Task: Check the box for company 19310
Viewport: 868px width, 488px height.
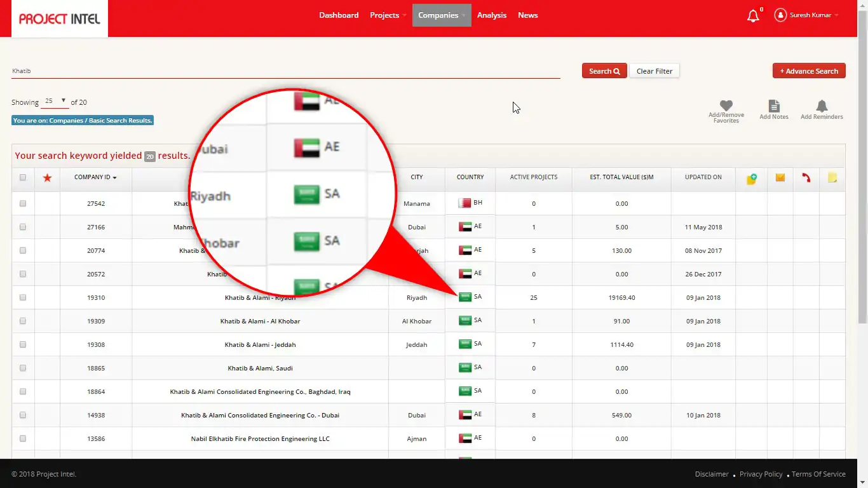Action: 23,298
